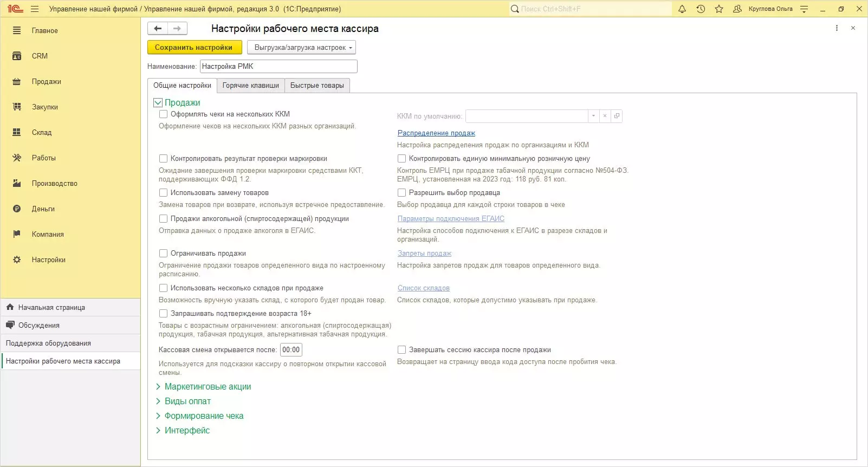Click the Кассовая смена открывается после time field

[291, 350]
